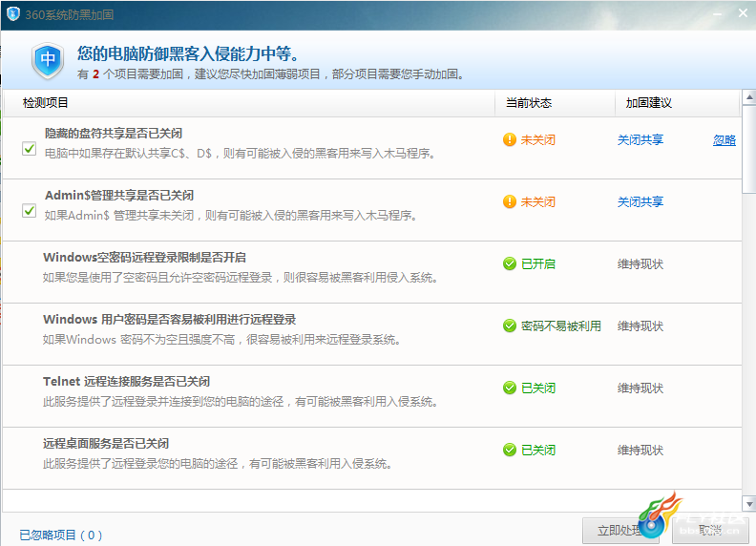Click the description 此服务提供了远程登录并连接到您的电脑的途径
Viewport: 756px width, 546px height.
point(241,401)
